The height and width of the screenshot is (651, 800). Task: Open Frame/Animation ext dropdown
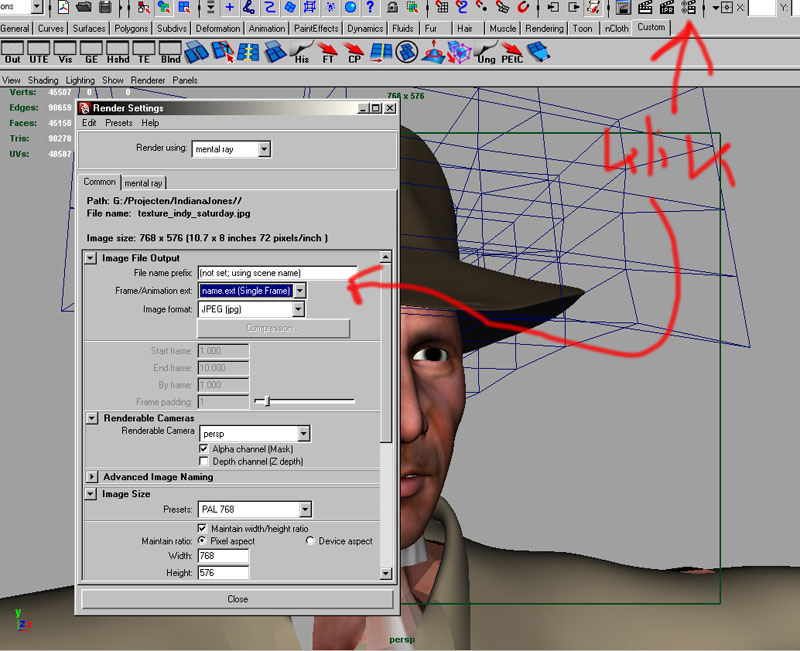point(253,290)
